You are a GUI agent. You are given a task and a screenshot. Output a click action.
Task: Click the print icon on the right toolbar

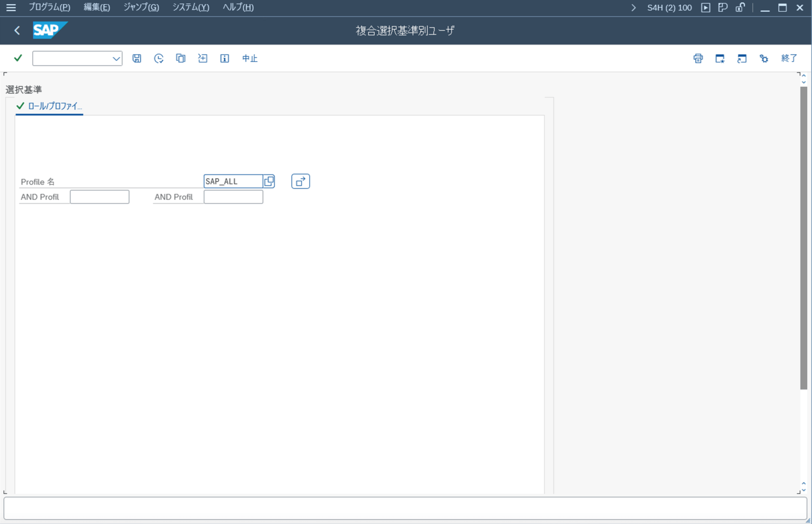[x=698, y=58]
